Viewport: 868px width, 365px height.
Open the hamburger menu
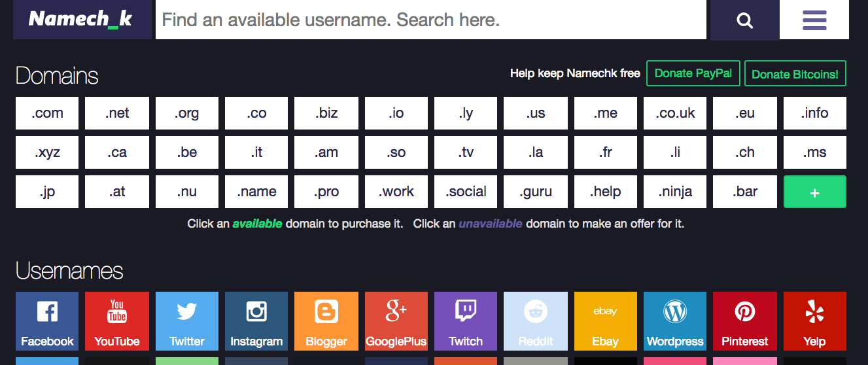[x=814, y=20]
